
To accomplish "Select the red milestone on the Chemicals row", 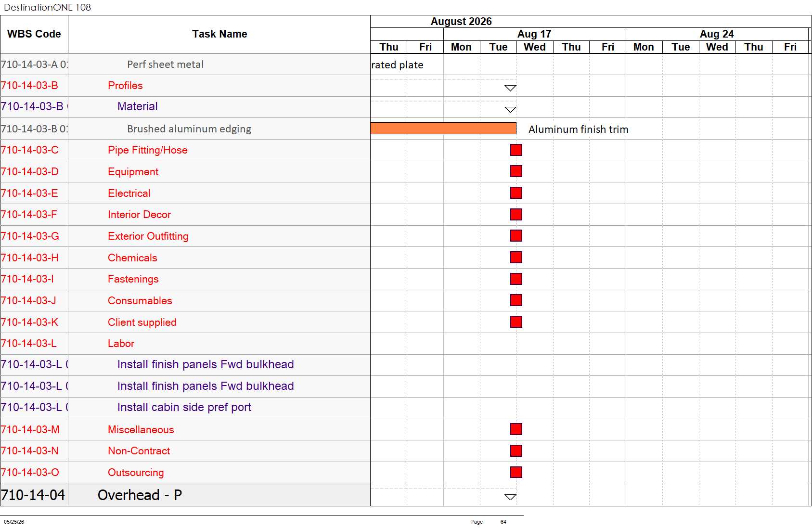I will 516,258.
